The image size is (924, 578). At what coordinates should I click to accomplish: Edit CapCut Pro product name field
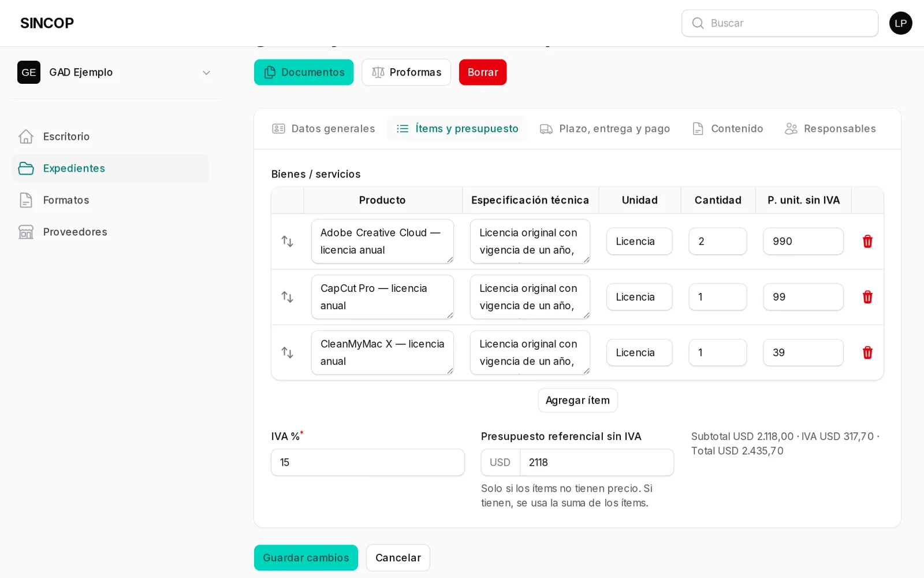[382, 297]
